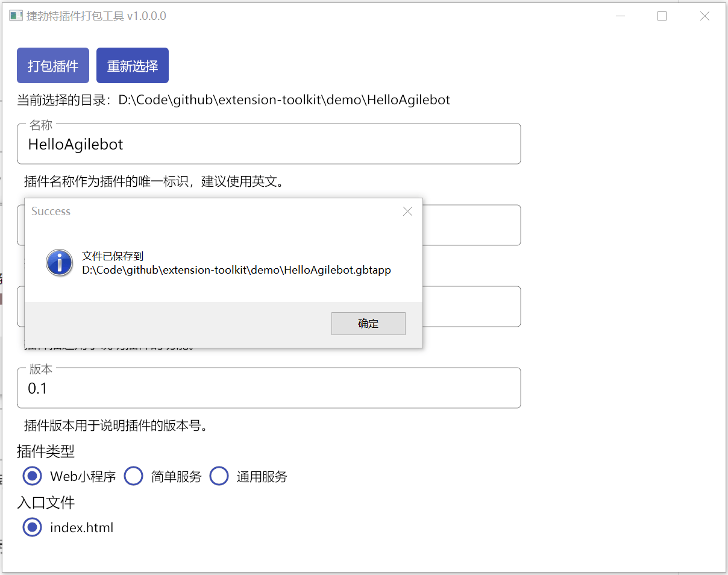Confirm the dialog with 确定
Viewport: 728px width, 575px height.
[x=368, y=324]
